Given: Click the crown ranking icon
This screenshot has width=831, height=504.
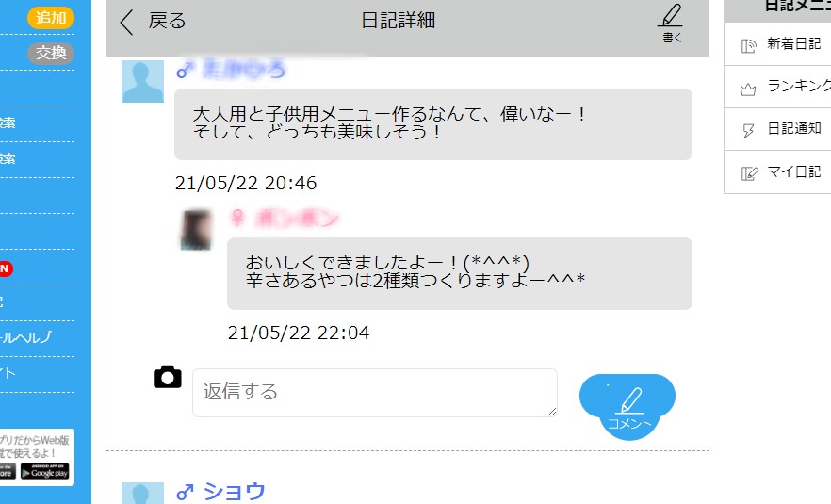Looking at the screenshot, I should 748,89.
